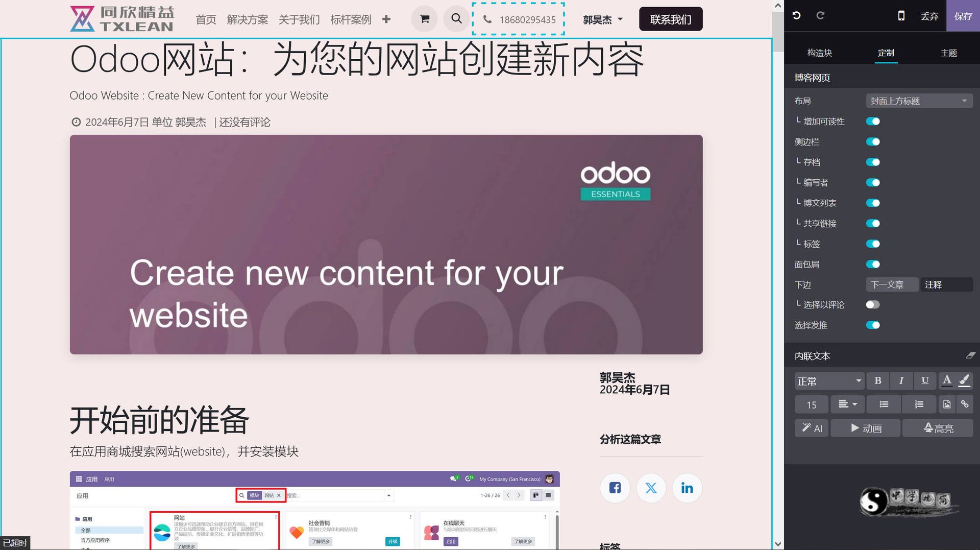
Task: Open the background highlight color brush
Action: (x=965, y=380)
